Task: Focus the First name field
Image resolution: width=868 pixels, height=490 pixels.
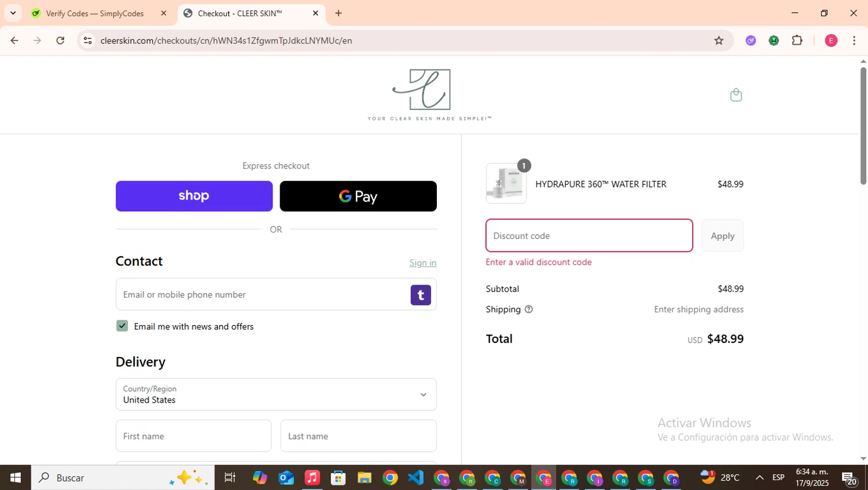Action: point(193,436)
